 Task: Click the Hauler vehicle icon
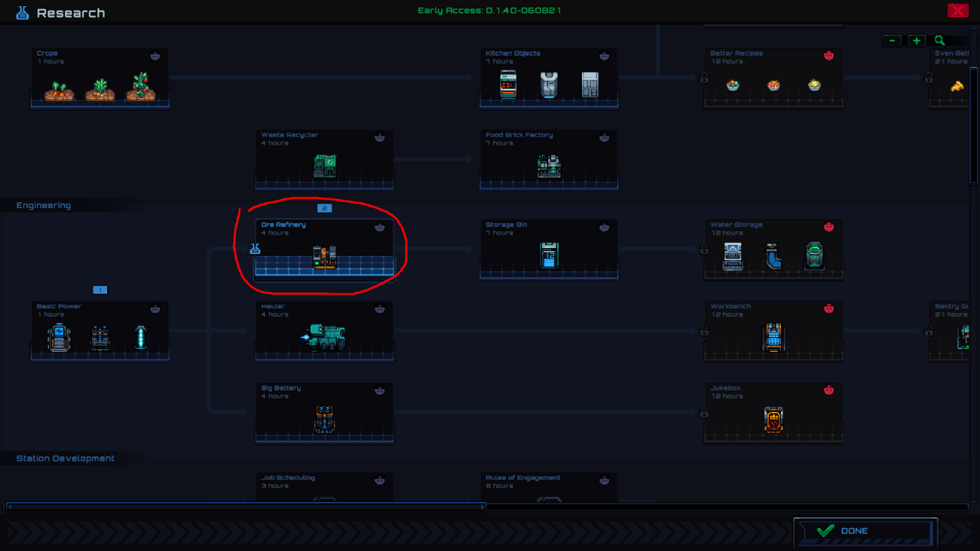coord(325,337)
